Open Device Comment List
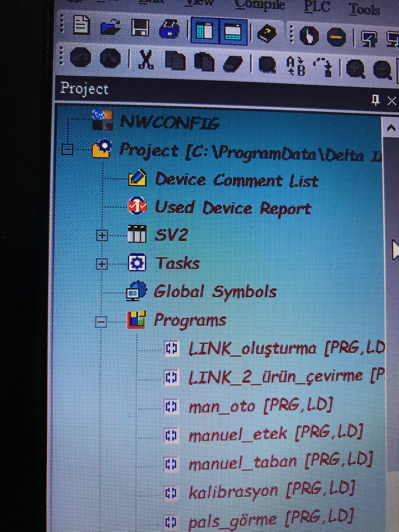 point(236,180)
